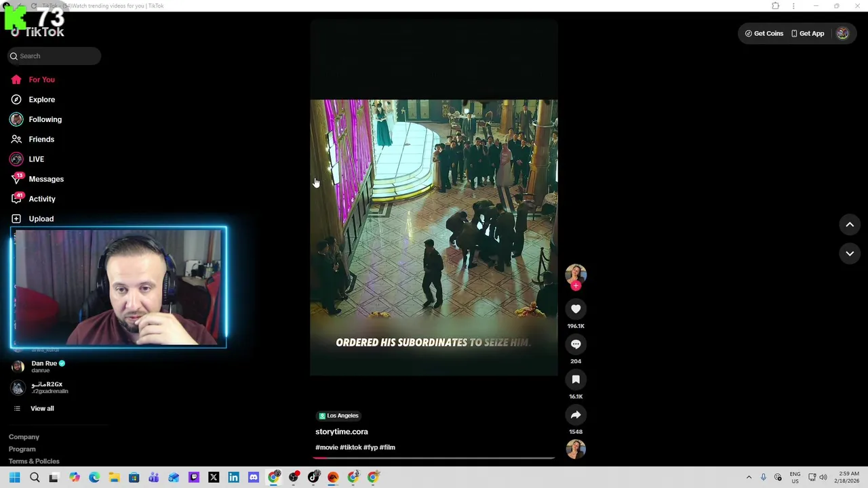Screen dimensions: 868x488
Task: Open the EA app from the taskbar
Action: (333, 478)
